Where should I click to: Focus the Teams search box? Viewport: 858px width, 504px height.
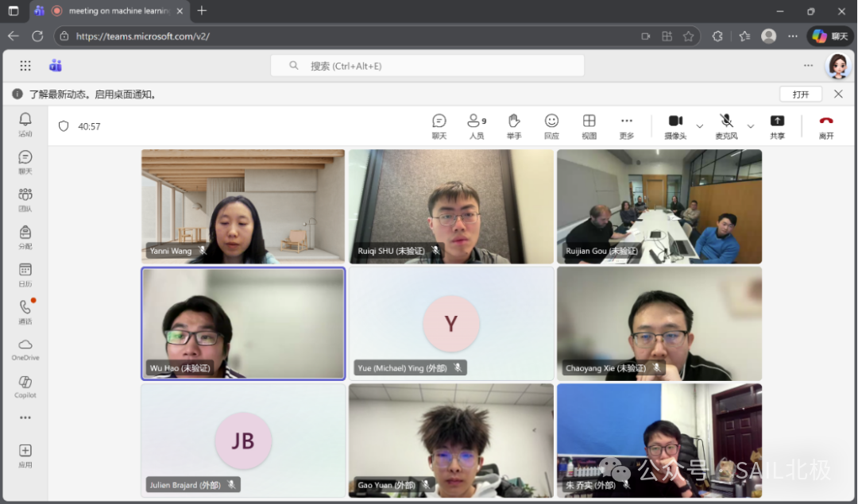427,66
